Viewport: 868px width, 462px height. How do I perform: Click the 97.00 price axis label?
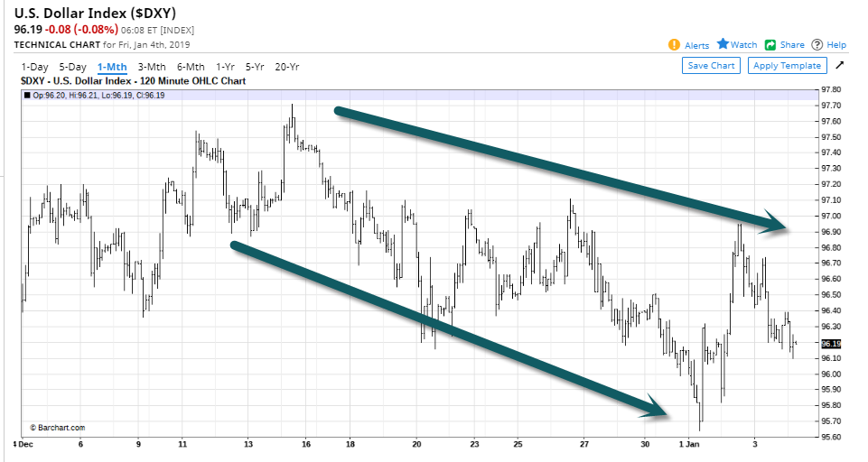[830, 217]
